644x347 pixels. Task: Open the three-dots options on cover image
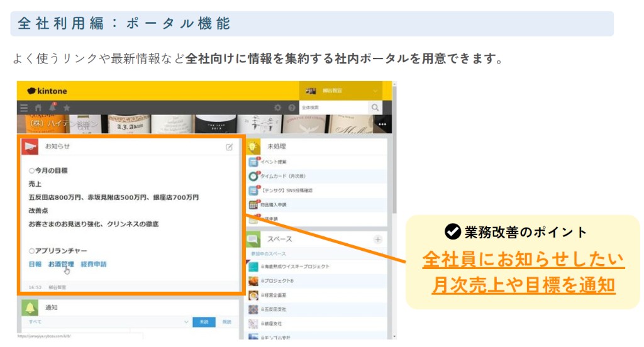[382, 124]
